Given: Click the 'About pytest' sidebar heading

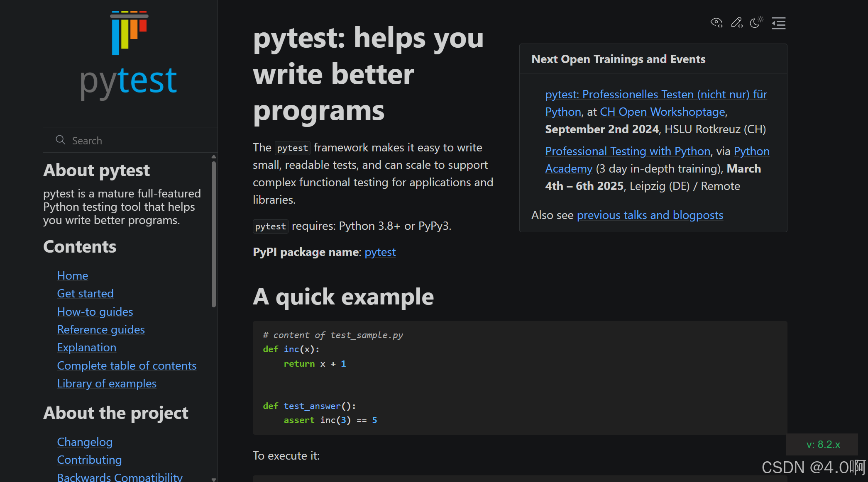Looking at the screenshot, I should pos(96,170).
